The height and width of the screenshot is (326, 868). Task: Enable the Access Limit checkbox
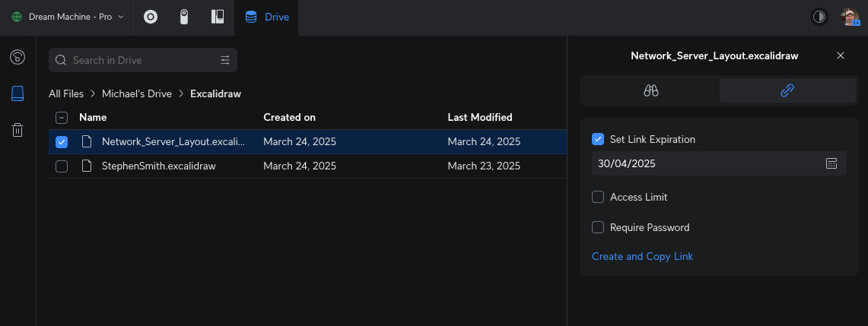598,197
